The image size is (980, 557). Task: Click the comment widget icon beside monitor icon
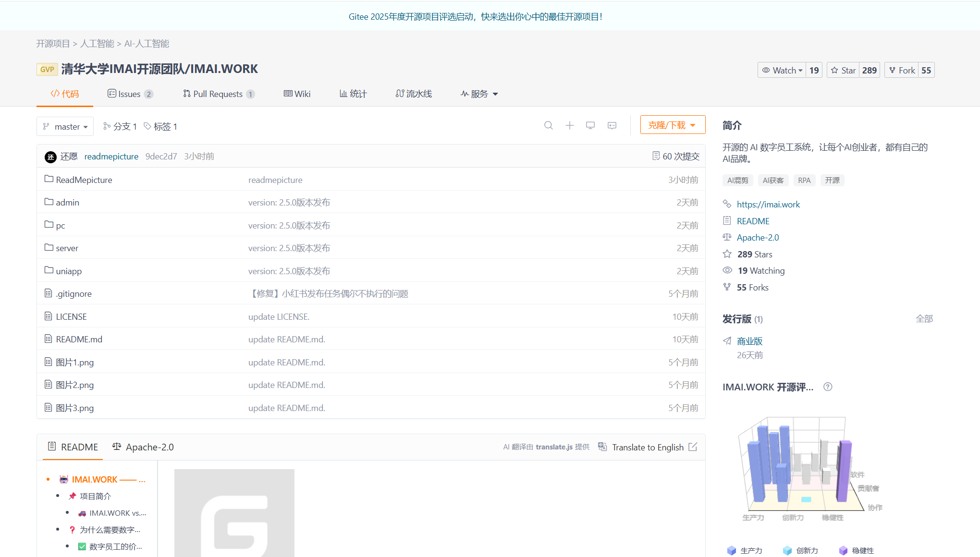(612, 125)
